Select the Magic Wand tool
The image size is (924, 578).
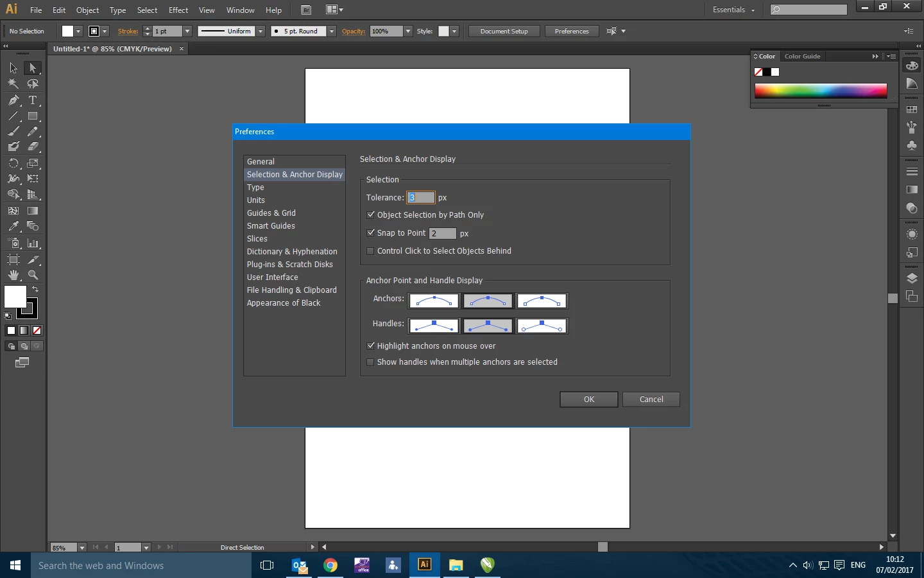coord(13,84)
